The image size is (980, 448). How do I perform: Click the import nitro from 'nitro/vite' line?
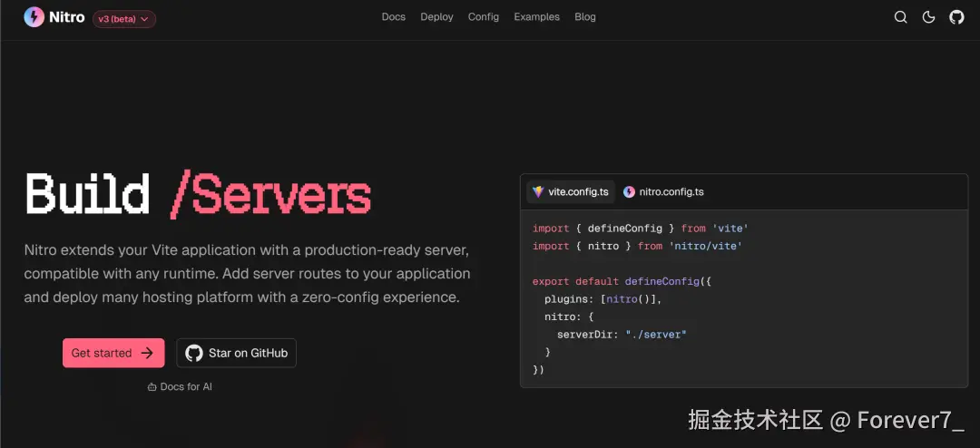pyautogui.click(x=637, y=246)
